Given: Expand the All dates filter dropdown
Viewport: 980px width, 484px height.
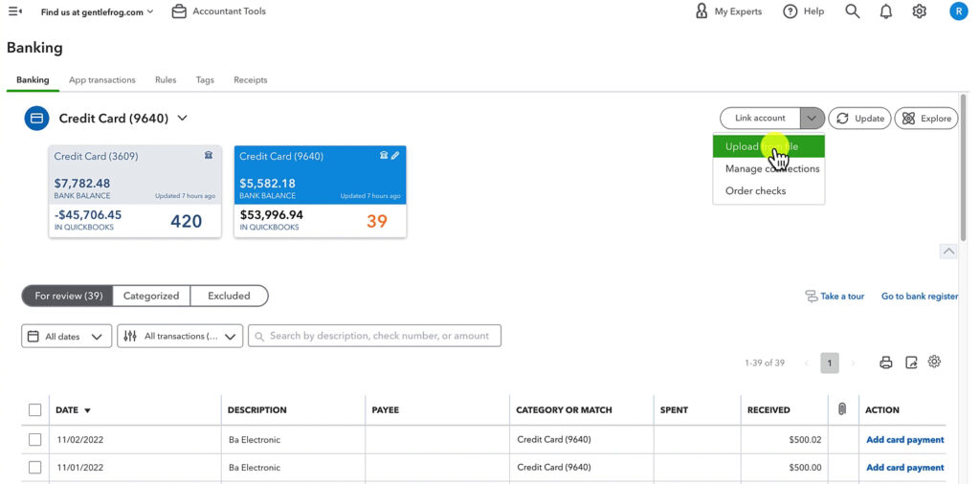Looking at the screenshot, I should (65, 337).
